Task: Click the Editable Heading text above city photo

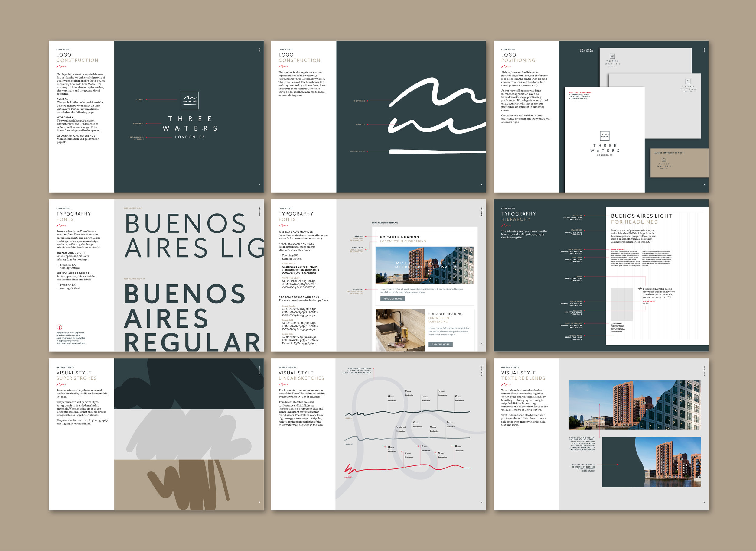Action: coord(399,237)
